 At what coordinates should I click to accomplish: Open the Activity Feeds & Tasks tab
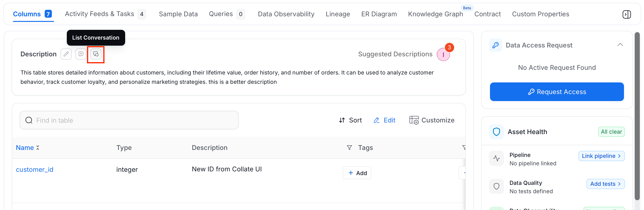coord(105,14)
